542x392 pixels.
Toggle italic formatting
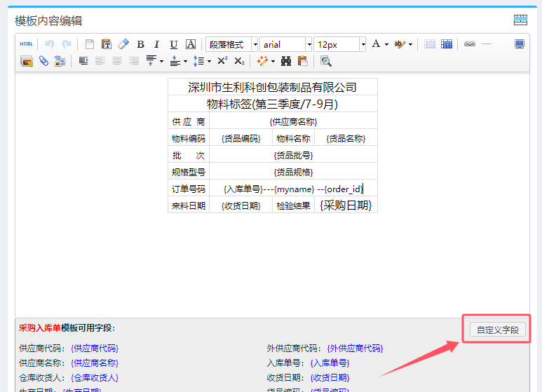tap(156, 44)
